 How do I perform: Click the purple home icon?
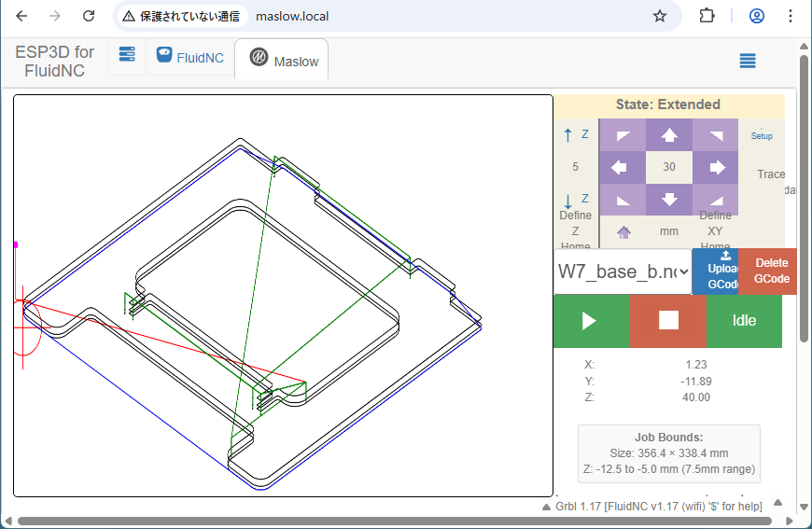(623, 232)
